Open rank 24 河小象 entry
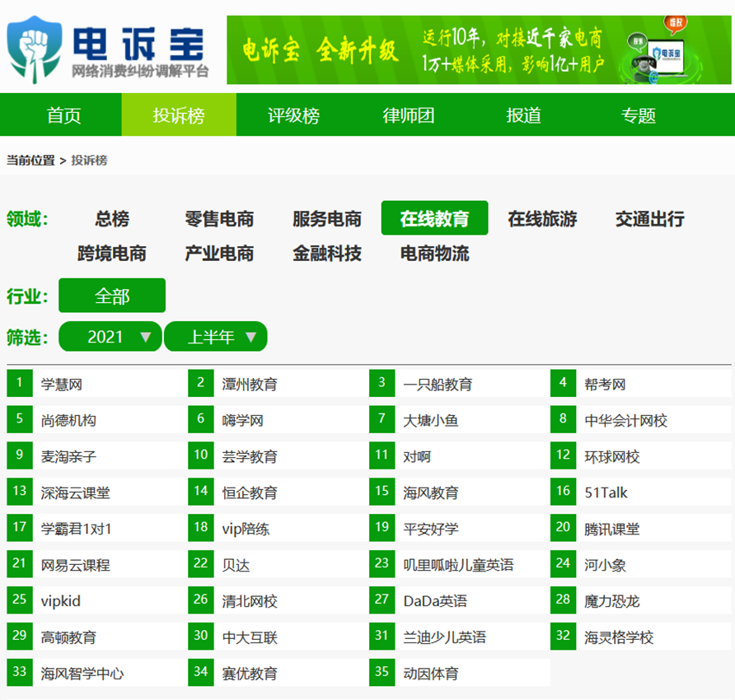This screenshot has height=700, width=735. [x=641, y=563]
